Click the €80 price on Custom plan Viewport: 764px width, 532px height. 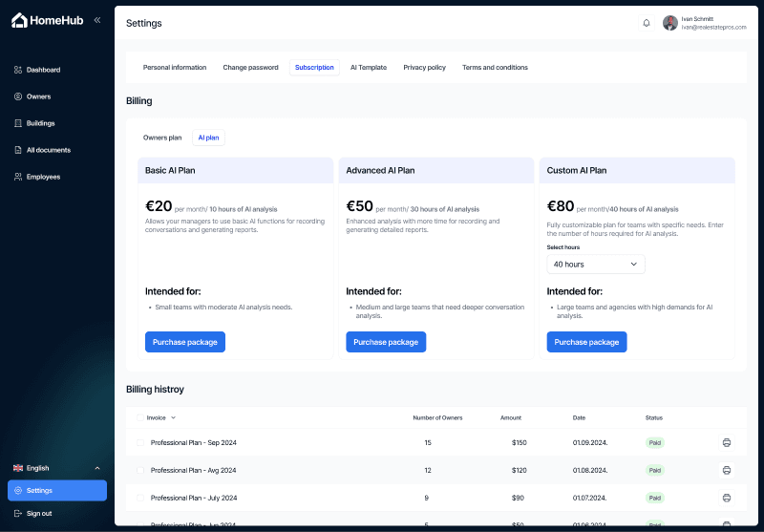coord(561,206)
